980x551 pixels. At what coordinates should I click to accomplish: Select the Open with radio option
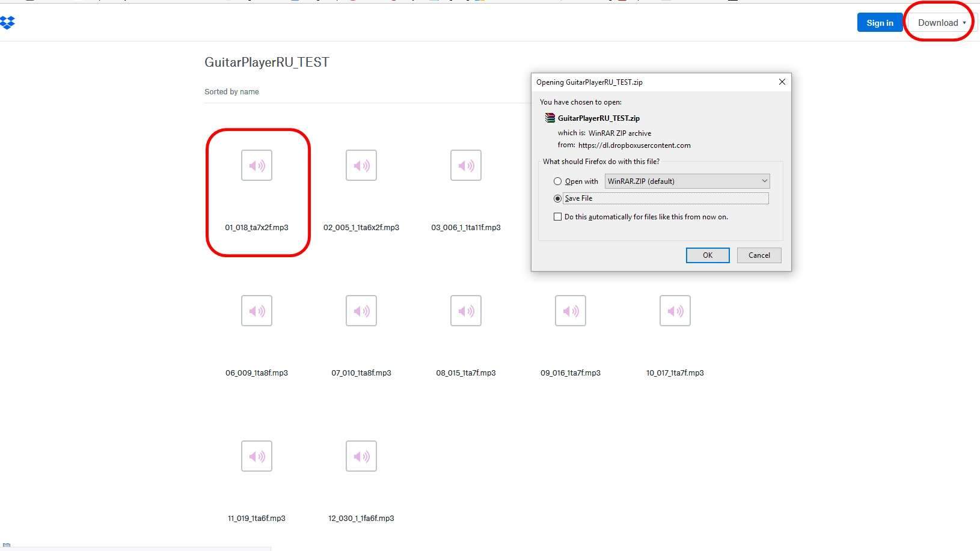coord(558,181)
